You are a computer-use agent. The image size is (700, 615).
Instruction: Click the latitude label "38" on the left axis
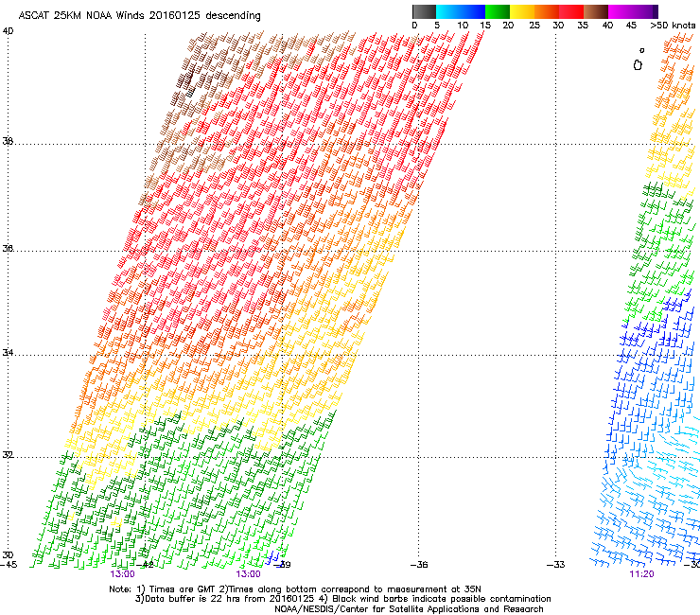(x=8, y=141)
